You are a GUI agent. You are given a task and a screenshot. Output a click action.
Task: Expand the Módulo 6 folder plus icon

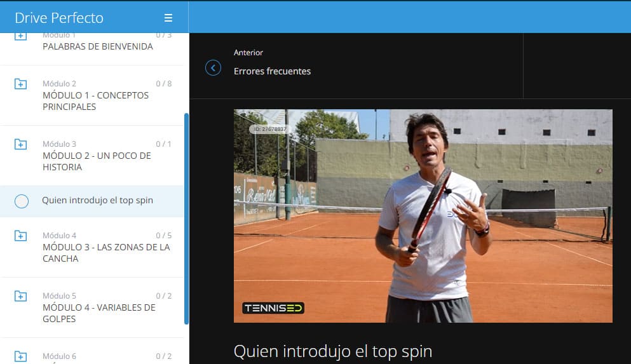click(x=20, y=356)
